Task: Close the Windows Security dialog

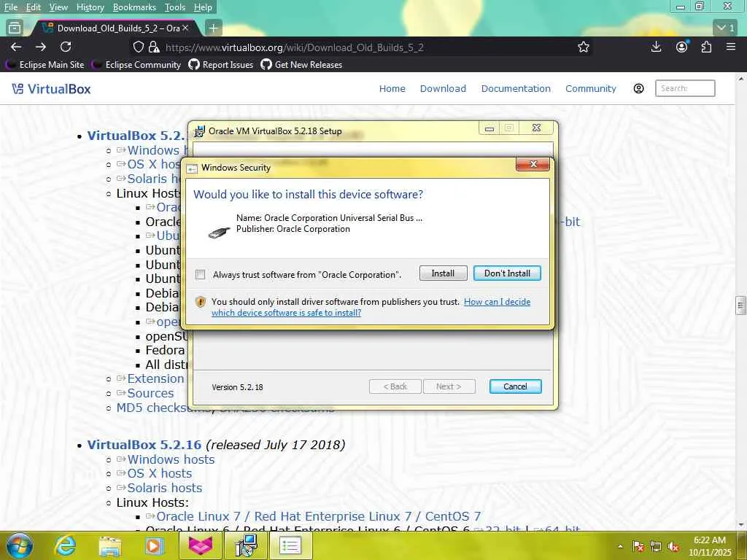Action: [x=533, y=164]
